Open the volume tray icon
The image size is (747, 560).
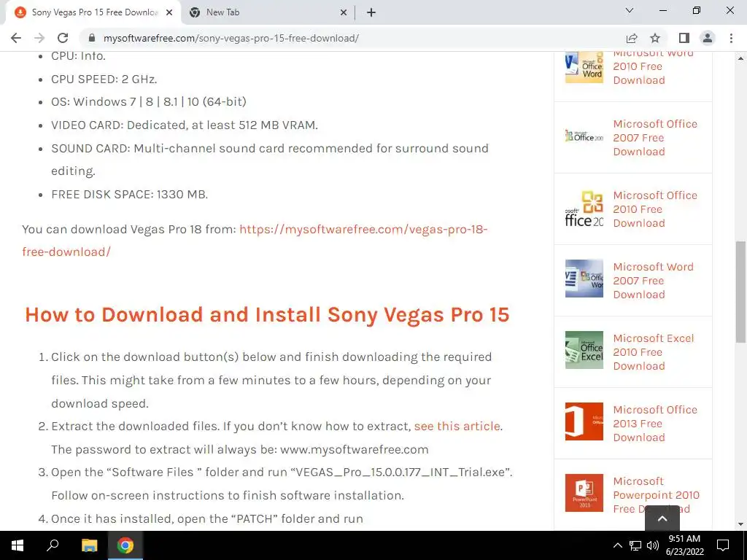[x=653, y=545]
